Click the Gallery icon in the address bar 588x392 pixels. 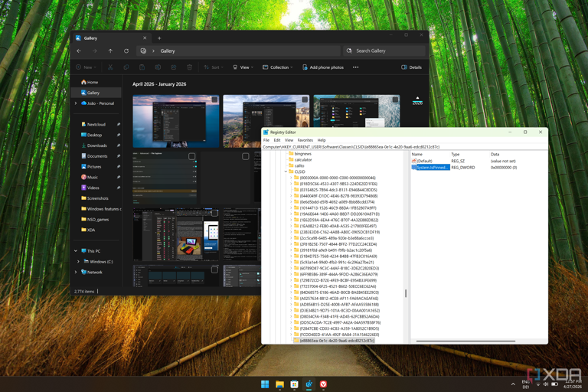[x=143, y=51]
